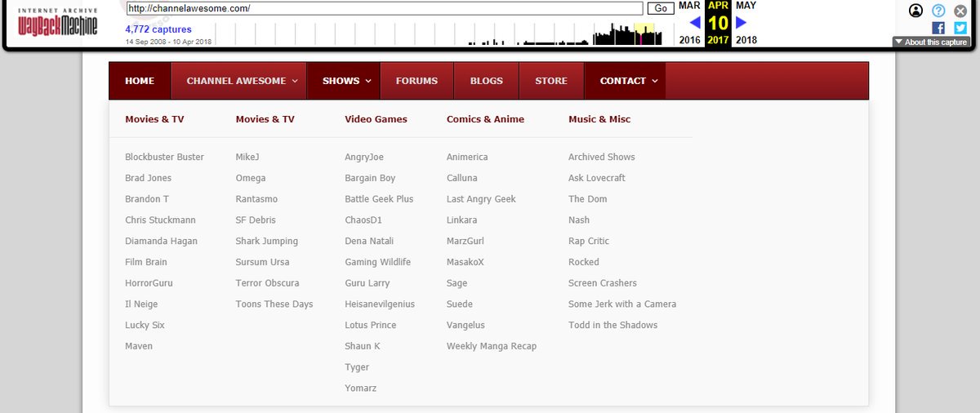Open Todd in the Shadows show

613,326
